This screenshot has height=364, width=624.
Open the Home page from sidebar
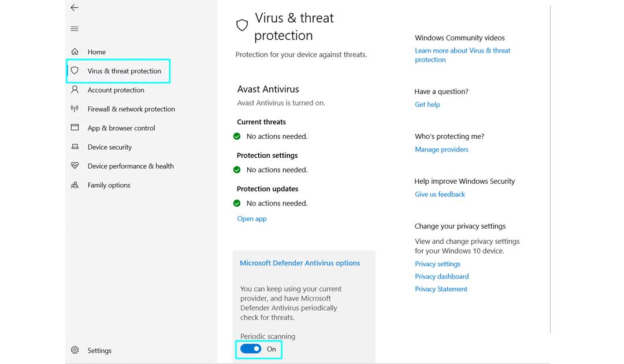point(95,51)
